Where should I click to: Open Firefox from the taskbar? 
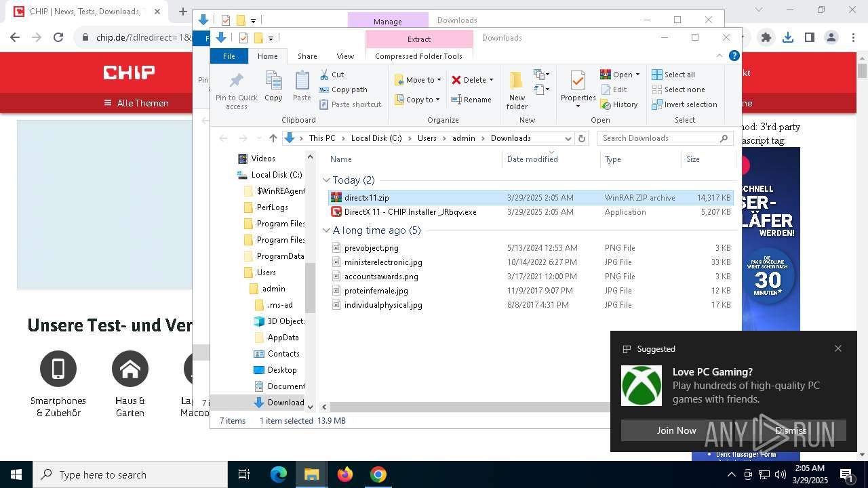[x=345, y=474]
